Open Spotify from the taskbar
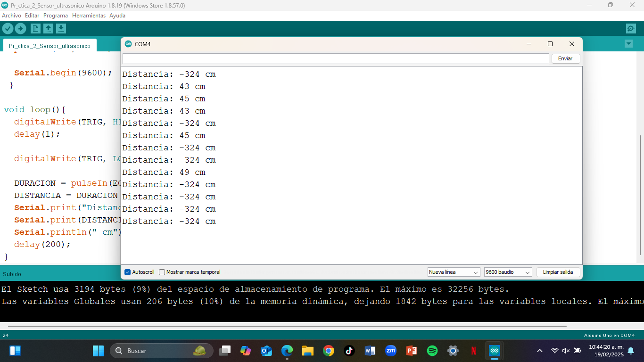 click(x=432, y=351)
